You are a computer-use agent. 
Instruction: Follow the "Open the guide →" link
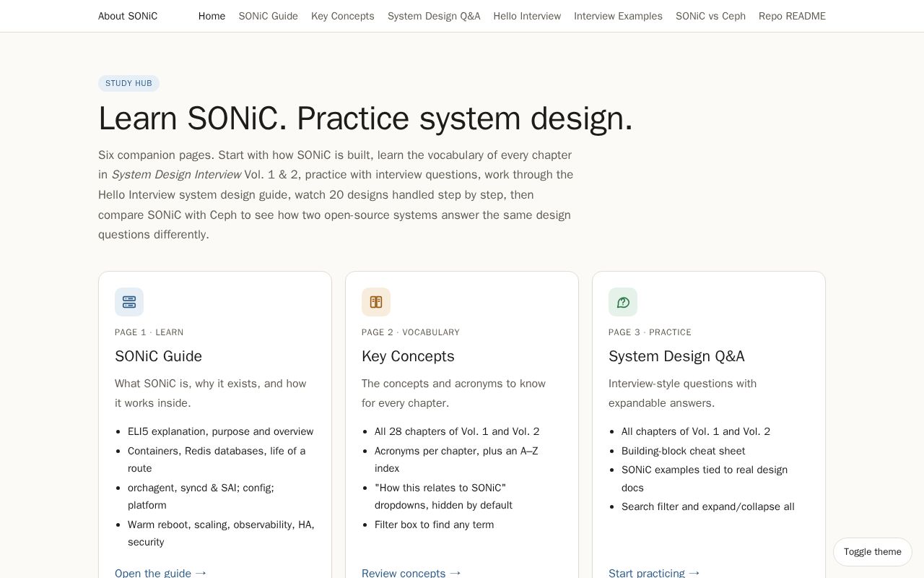(x=161, y=573)
